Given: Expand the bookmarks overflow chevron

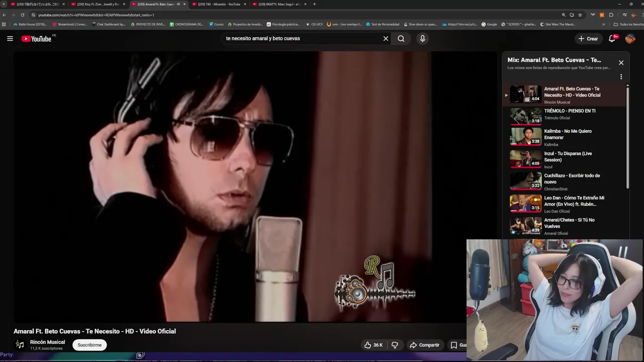Looking at the screenshot, I should coord(604,24).
